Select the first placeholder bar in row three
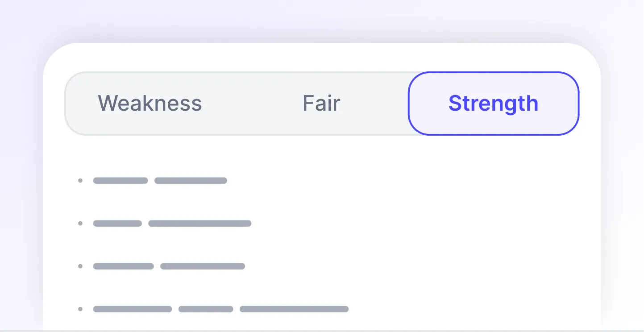Viewport: 644px width, 332px height. tap(123, 266)
